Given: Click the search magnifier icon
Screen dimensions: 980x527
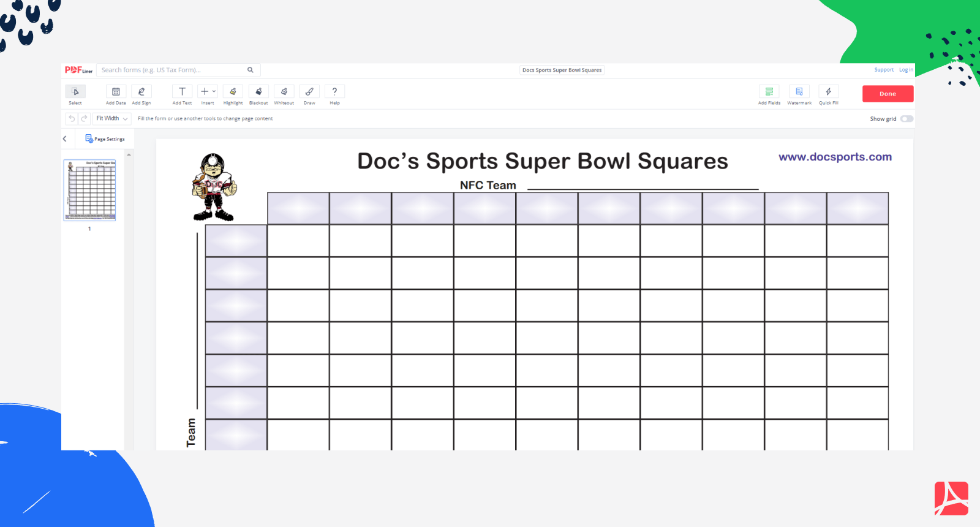Looking at the screenshot, I should click(x=251, y=70).
